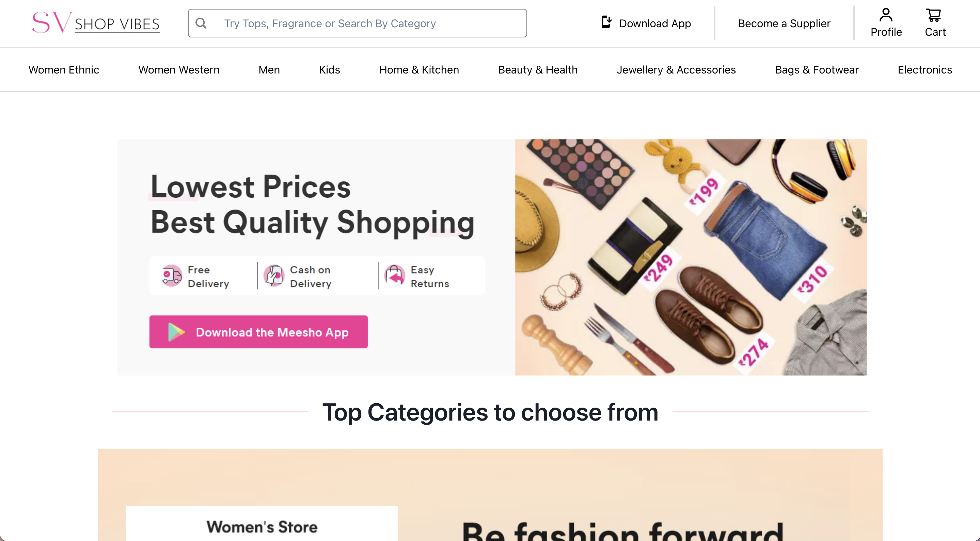Expand the Women Western category
980x541 pixels.
click(x=179, y=69)
